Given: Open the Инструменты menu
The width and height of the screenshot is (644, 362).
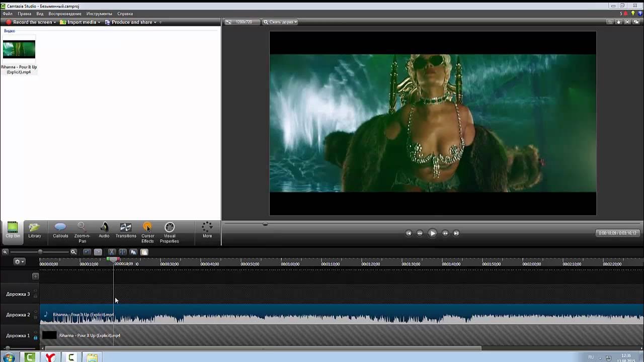Looking at the screenshot, I should 99,14.
